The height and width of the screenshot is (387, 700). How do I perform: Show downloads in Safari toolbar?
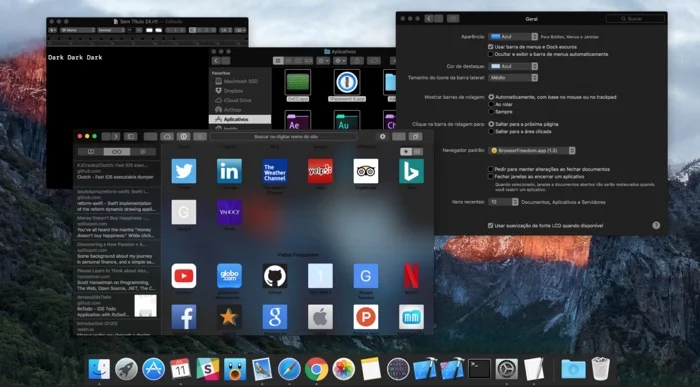click(383, 137)
